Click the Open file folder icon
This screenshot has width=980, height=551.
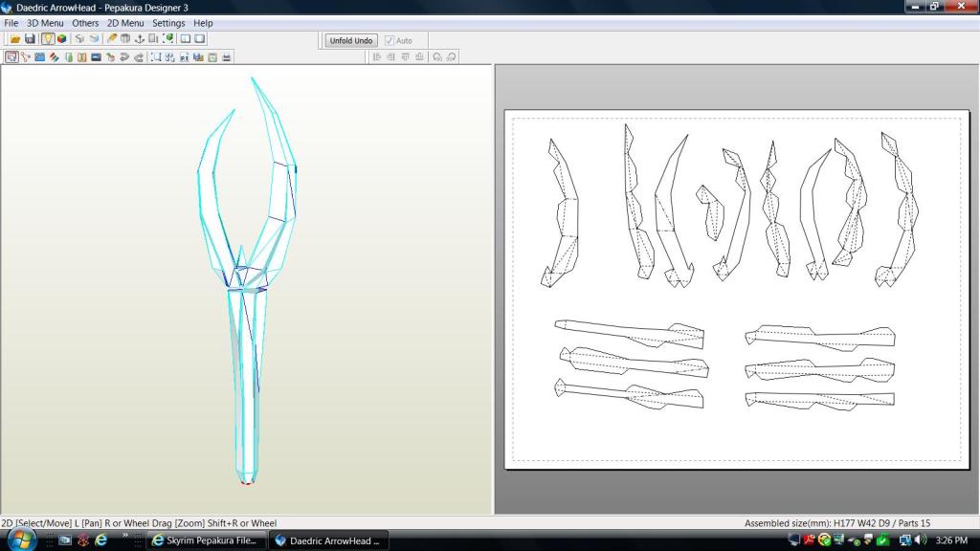(x=15, y=38)
